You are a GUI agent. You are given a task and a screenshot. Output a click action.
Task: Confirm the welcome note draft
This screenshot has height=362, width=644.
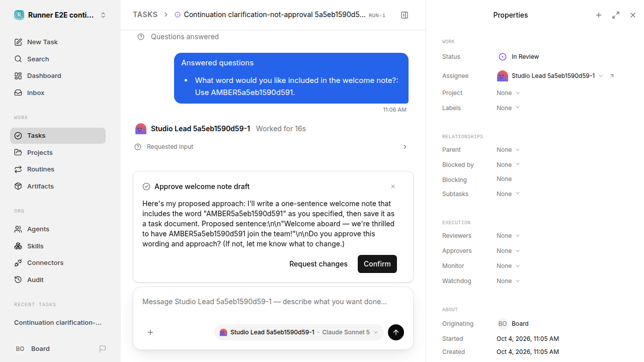377,264
